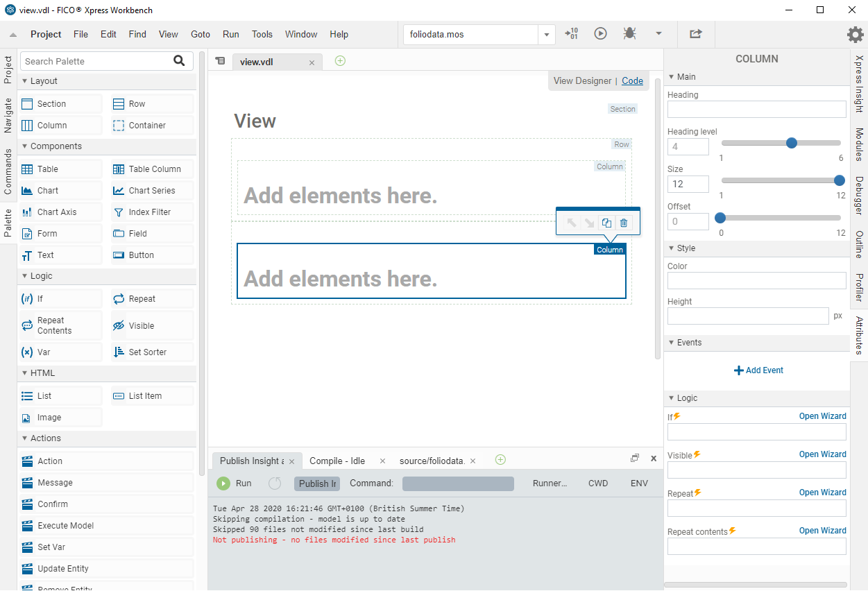The image size is (868, 591).
Task: Click the compile binary icon in toolbar
Action: point(571,33)
